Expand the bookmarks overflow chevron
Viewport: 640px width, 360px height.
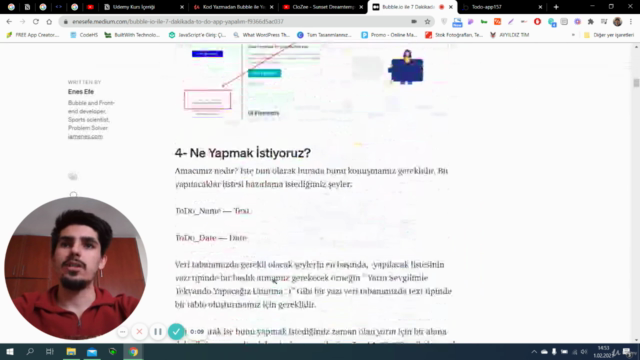573,35
